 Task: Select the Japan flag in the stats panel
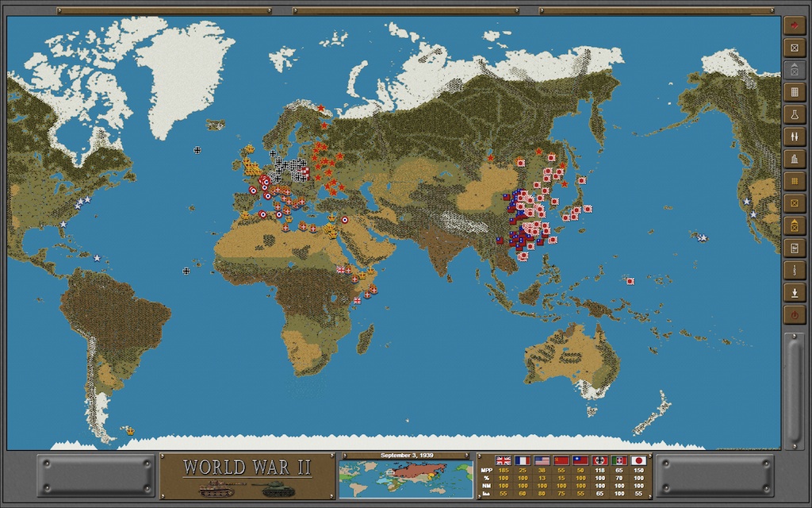638,460
